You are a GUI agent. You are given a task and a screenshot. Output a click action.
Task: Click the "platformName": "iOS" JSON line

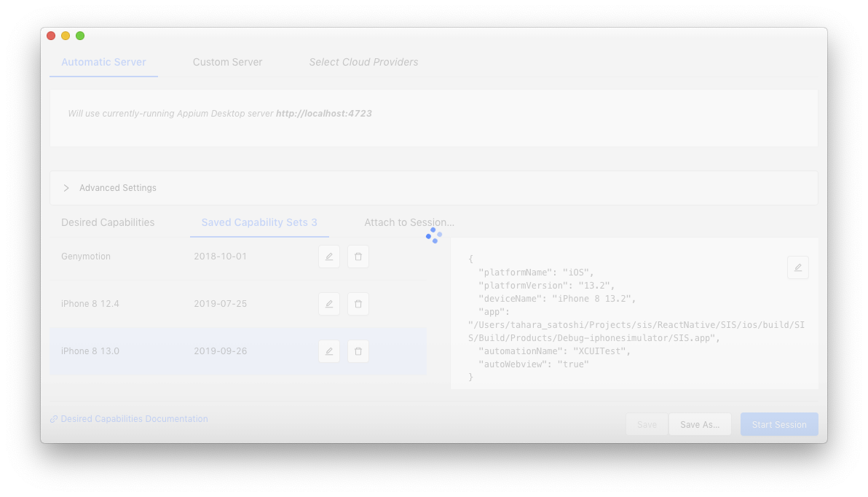click(536, 272)
